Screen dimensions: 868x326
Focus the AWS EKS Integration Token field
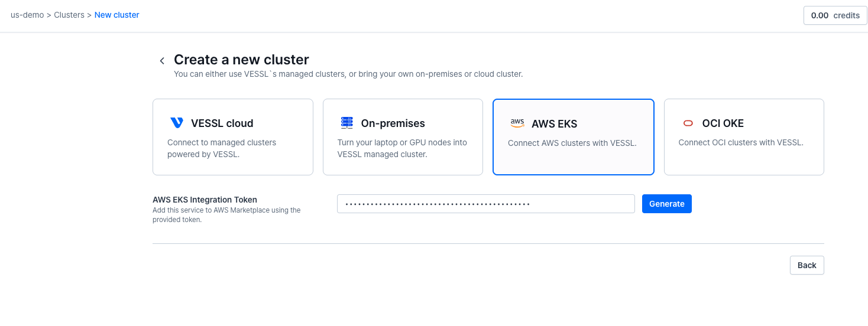(x=485, y=204)
